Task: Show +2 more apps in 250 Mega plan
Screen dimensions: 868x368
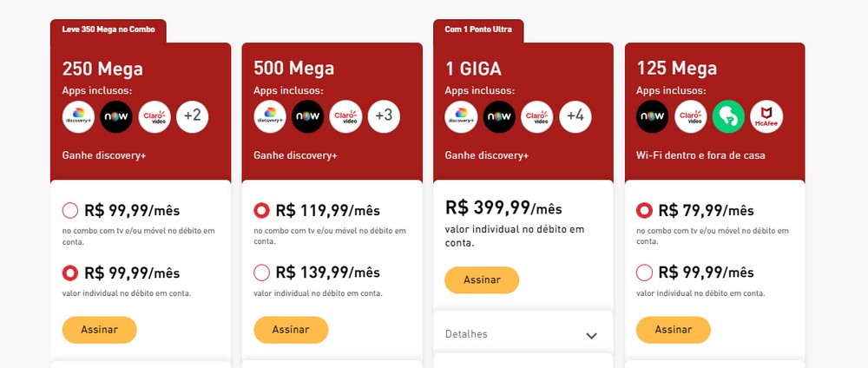Action: pos(193,116)
